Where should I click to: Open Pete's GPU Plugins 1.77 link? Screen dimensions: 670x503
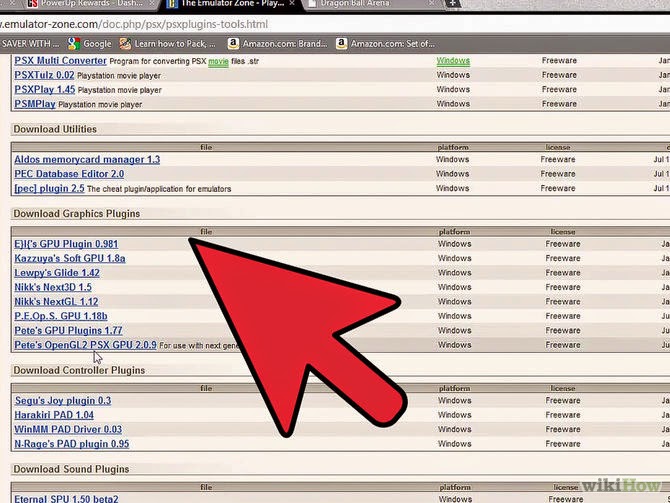tap(68, 331)
